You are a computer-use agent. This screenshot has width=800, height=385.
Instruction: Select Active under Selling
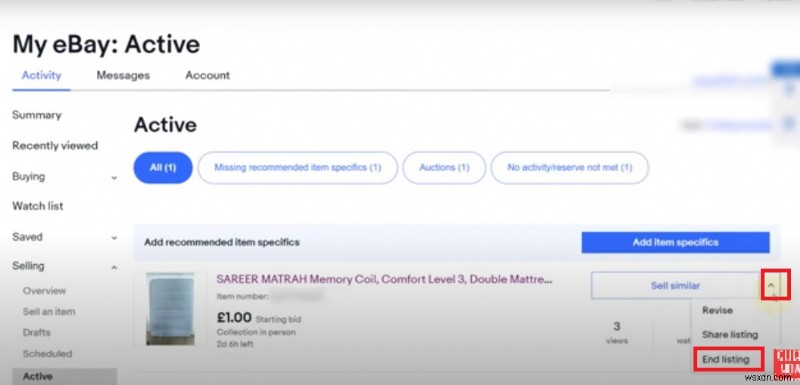64,376
